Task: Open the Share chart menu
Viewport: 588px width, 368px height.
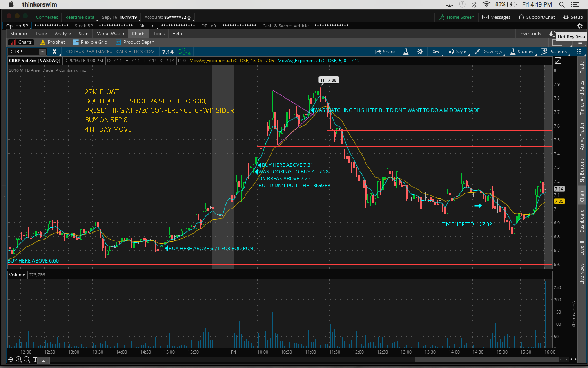Action: 385,52
